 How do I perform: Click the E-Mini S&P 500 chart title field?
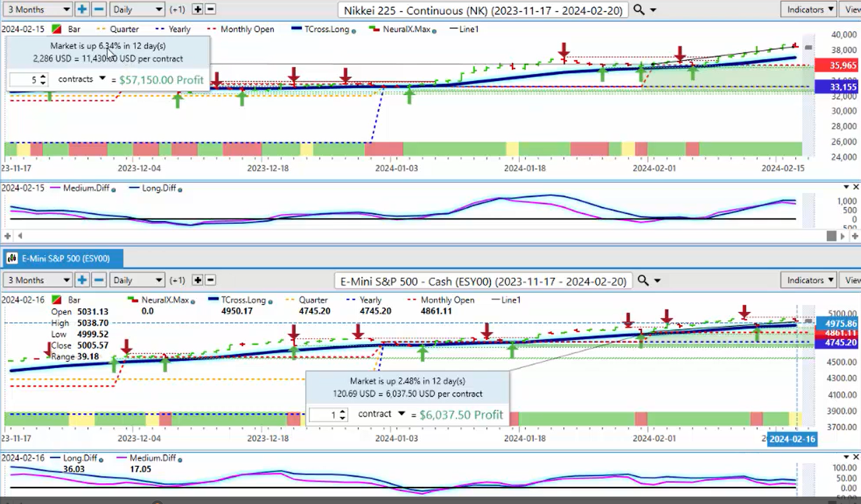point(484,281)
